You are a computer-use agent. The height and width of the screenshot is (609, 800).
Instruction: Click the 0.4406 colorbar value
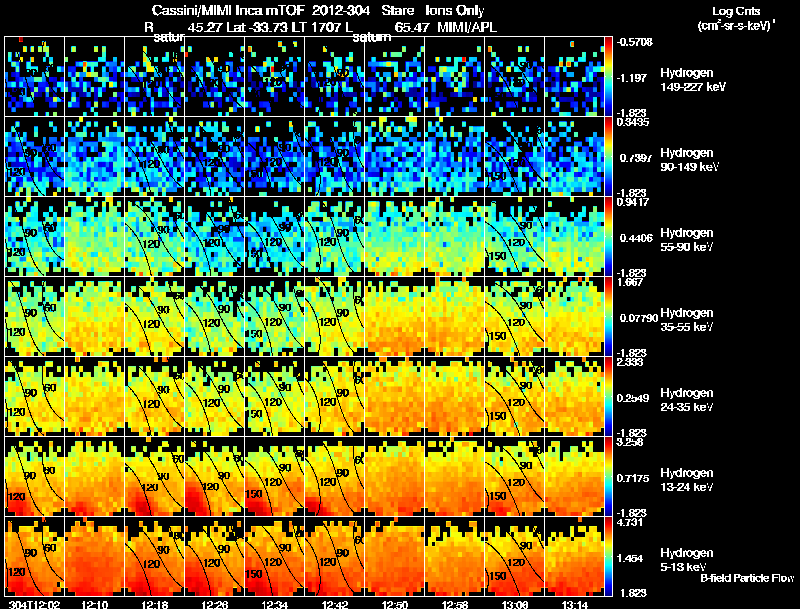tap(634, 238)
